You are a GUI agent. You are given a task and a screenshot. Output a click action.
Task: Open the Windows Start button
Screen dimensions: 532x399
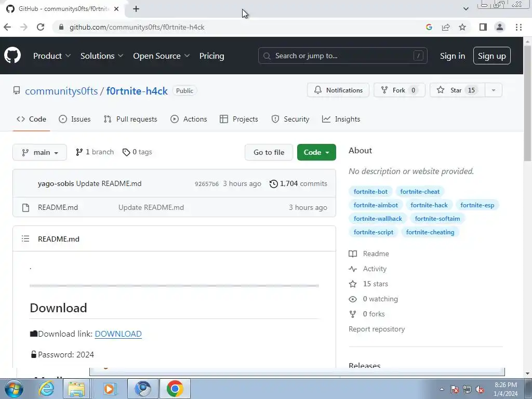tap(14, 389)
